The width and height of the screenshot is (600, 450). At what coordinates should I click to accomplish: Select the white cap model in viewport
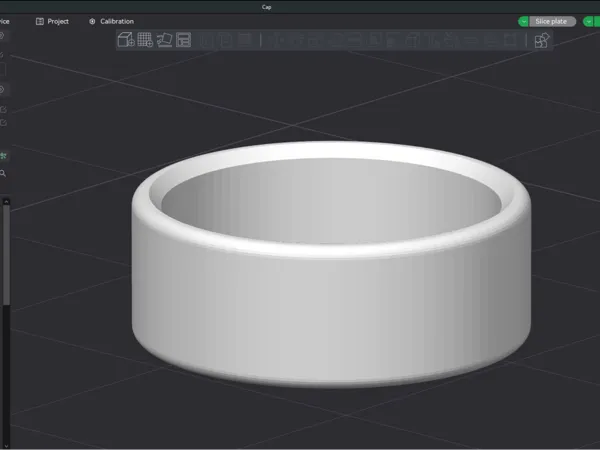tap(331, 306)
